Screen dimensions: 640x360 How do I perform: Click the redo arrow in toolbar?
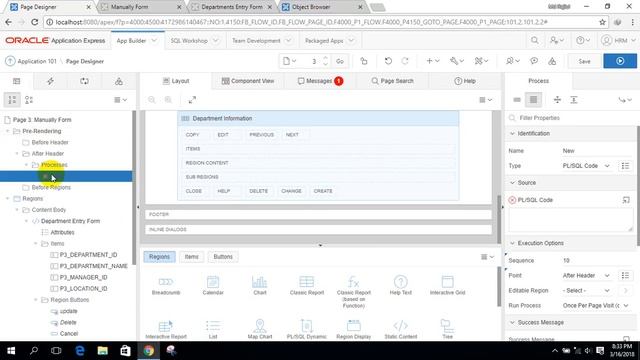pos(405,61)
